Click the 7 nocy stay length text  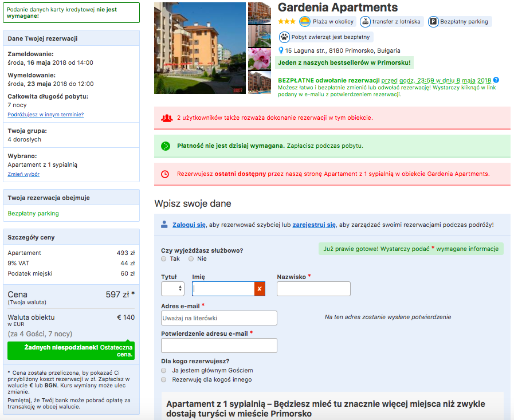pyautogui.click(x=17, y=105)
